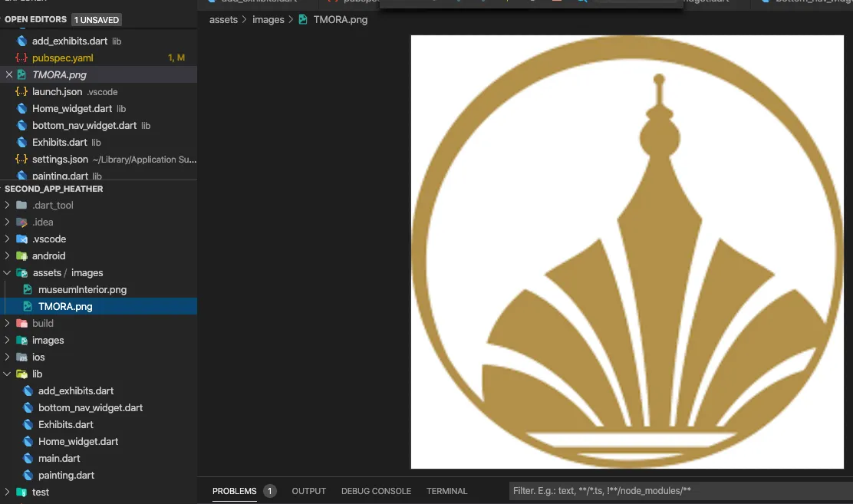
Task: Click the red build folder icon
Action: pos(21,323)
